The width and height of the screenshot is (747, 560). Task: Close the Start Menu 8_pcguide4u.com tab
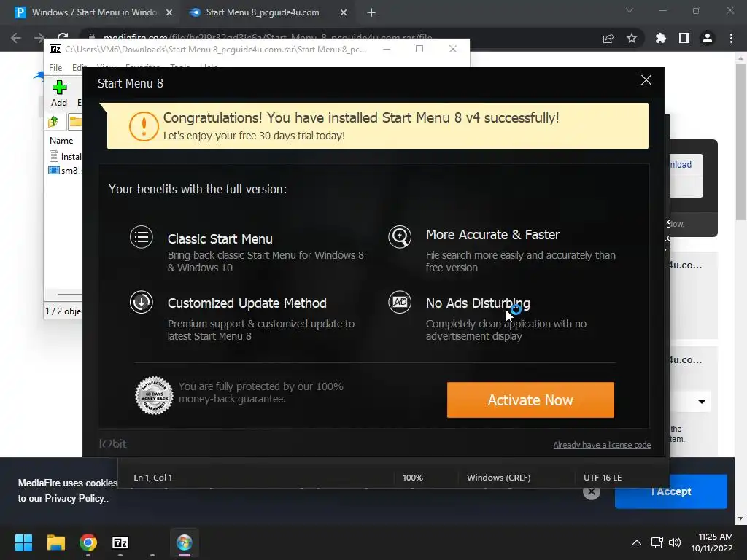pyautogui.click(x=344, y=13)
